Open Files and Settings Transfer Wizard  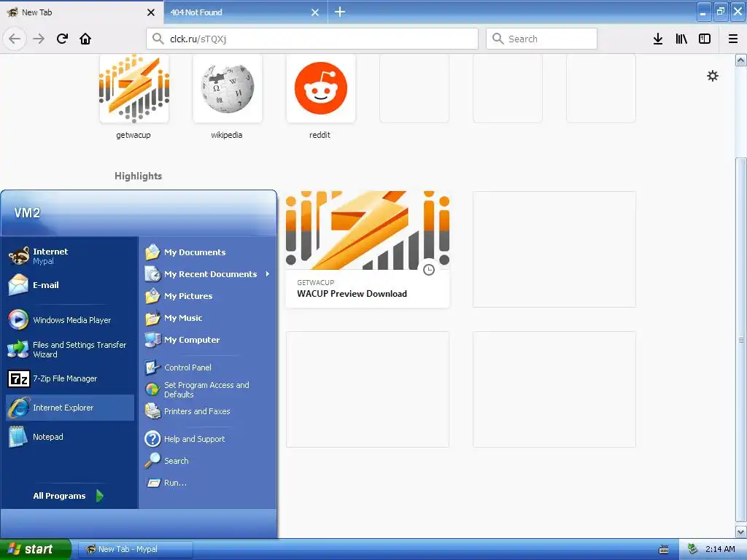pyautogui.click(x=70, y=349)
